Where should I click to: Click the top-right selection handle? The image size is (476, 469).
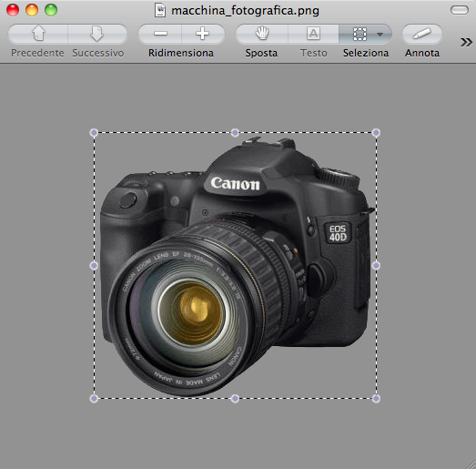click(x=376, y=133)
